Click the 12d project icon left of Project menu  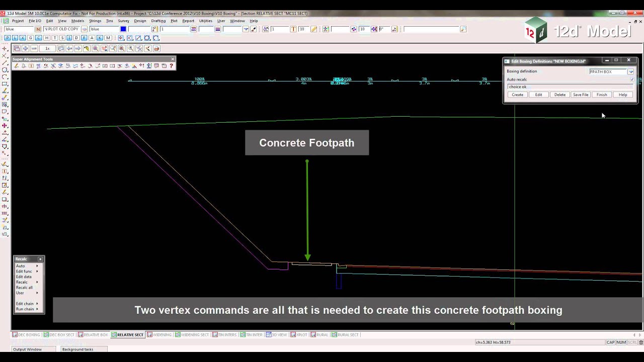(x=6, y=21)
